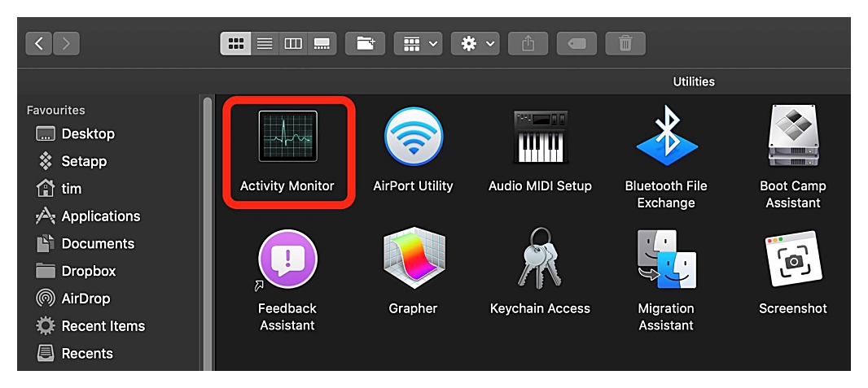Select Dropbox in the sidebar

tap(75, 272)
